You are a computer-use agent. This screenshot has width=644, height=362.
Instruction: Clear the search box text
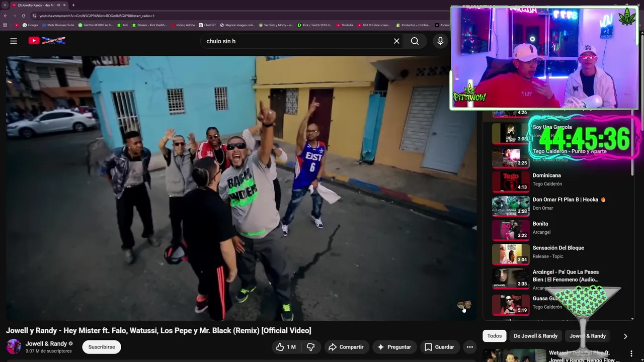pyautogui.click(x=396, y=41)
